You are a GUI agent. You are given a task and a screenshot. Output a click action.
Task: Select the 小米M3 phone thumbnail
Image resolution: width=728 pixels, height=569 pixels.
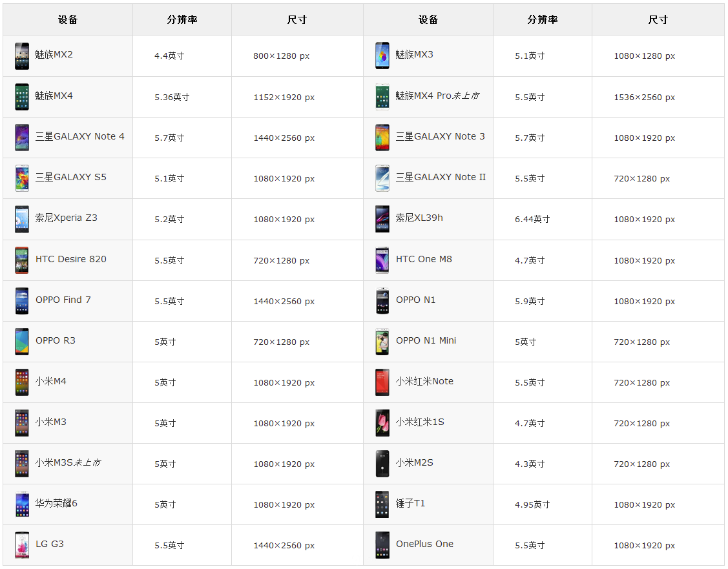click(22, 423)
